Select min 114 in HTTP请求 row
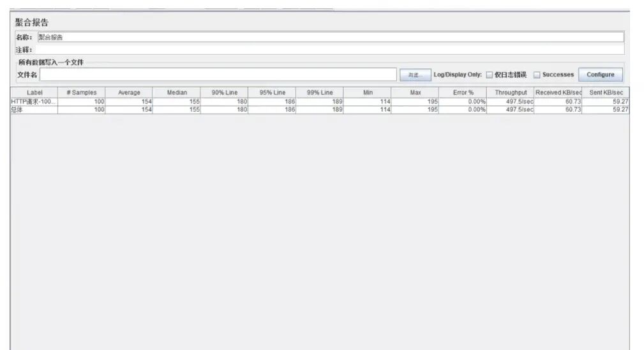 pos(367,102)
